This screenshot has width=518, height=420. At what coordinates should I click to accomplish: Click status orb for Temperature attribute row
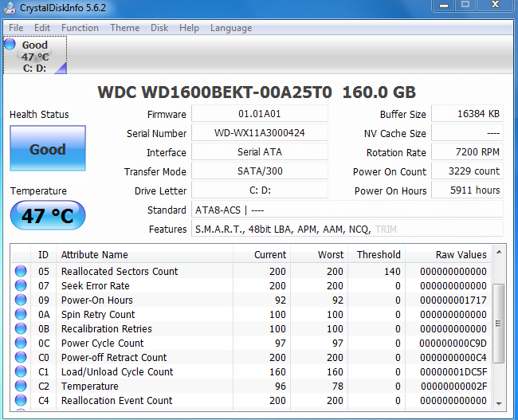21,386
